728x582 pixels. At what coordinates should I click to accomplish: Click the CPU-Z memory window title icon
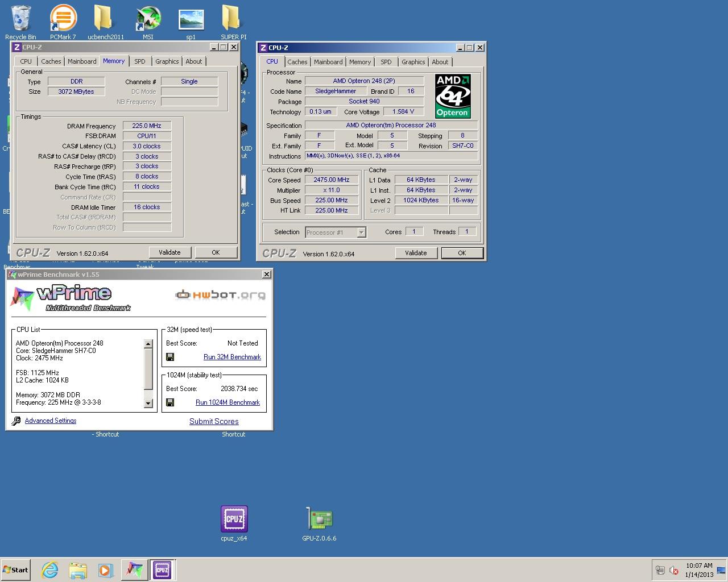coord(17,47)
